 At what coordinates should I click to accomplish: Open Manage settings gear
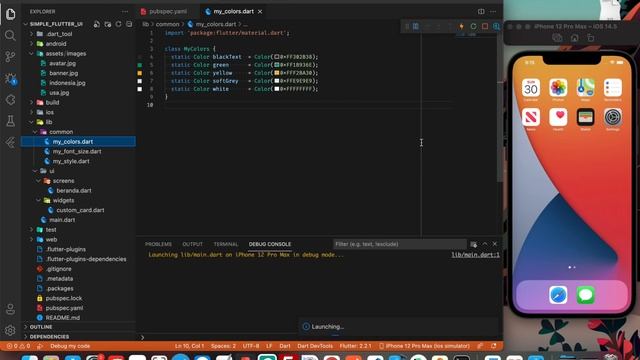tap(11, 330)
